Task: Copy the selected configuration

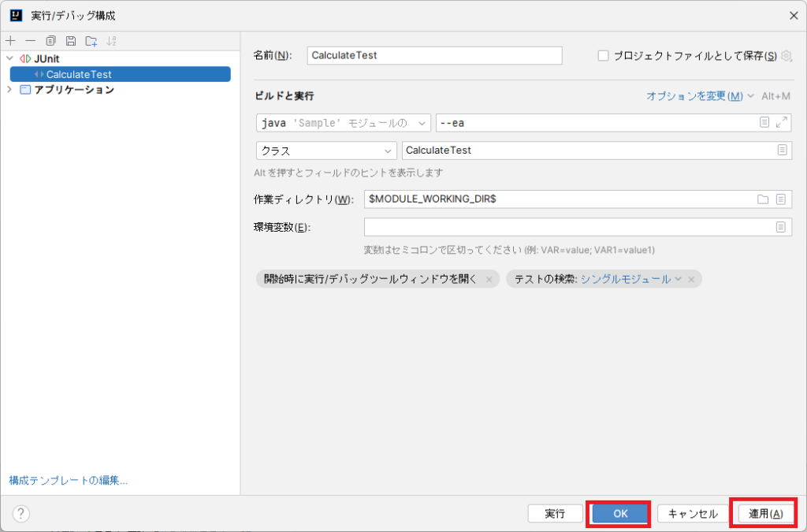Action: click(50, 41)
